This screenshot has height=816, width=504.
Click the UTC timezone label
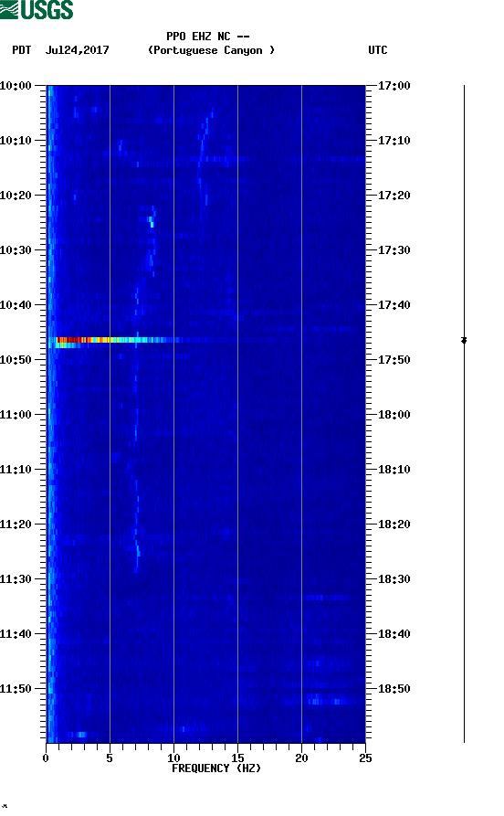pos(378,50)
